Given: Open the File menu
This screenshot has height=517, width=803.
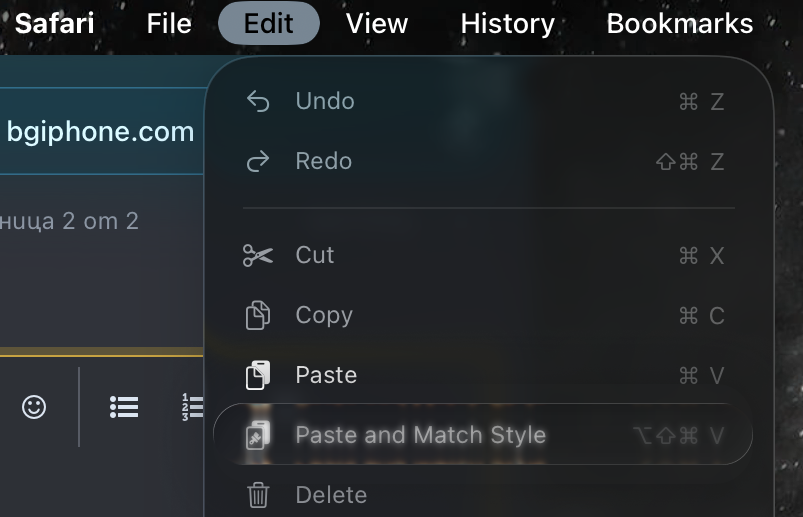Looking at the screenshot, I should [169, 24].
